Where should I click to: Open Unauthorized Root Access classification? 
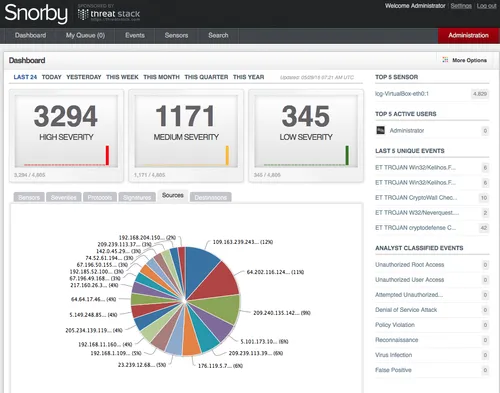(x=410, y=264)
